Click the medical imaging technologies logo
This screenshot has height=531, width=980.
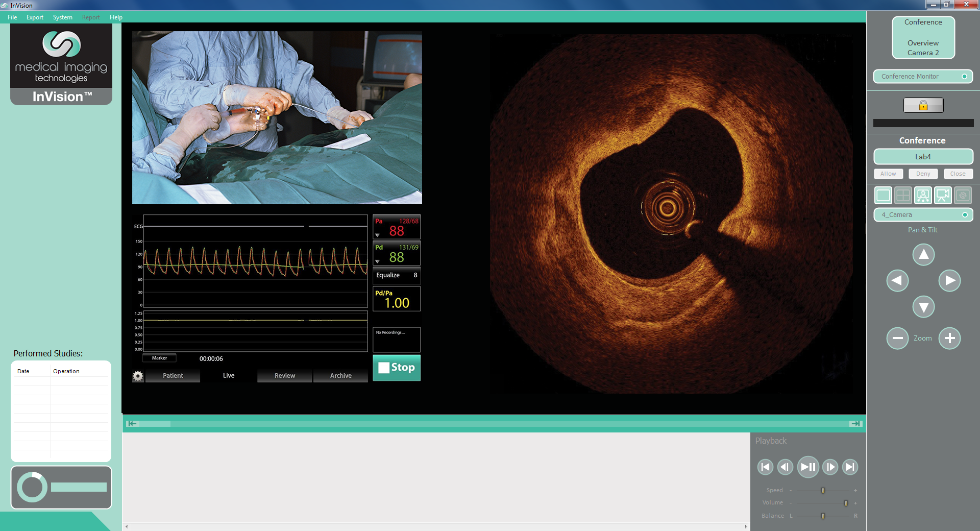click(61, 56)
